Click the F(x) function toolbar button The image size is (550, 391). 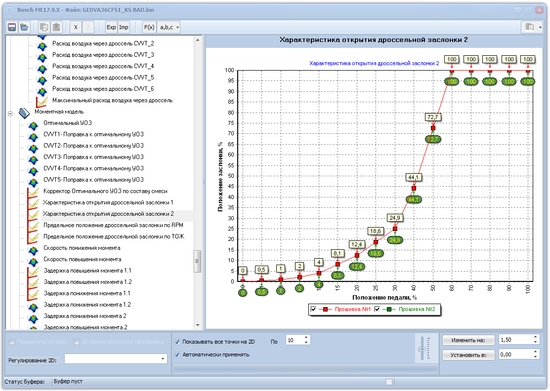click(x=149, y=27)
